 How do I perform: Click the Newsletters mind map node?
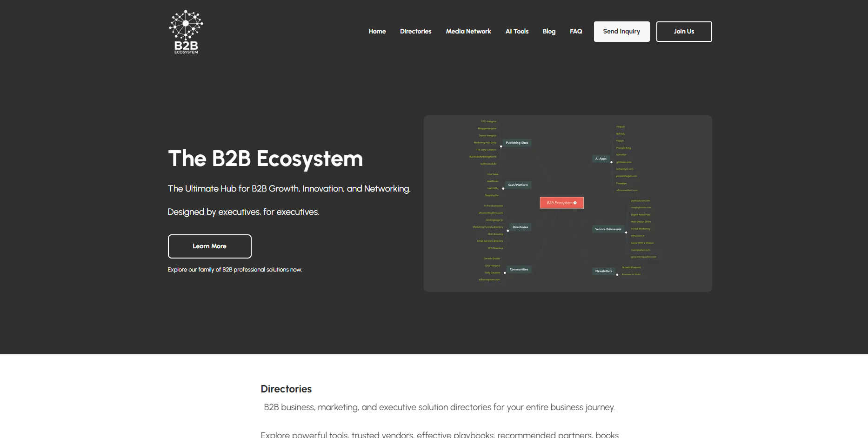(x=603, y=271)
